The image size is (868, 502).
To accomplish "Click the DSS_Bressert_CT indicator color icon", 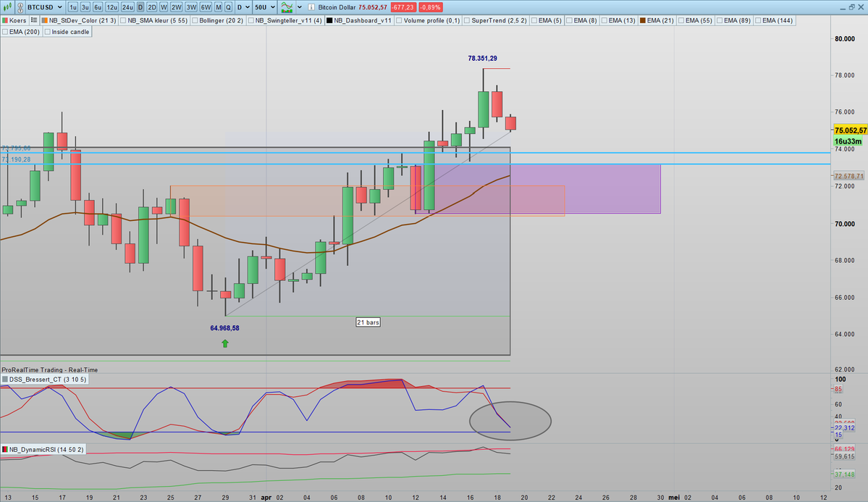I will coord(5,380).
